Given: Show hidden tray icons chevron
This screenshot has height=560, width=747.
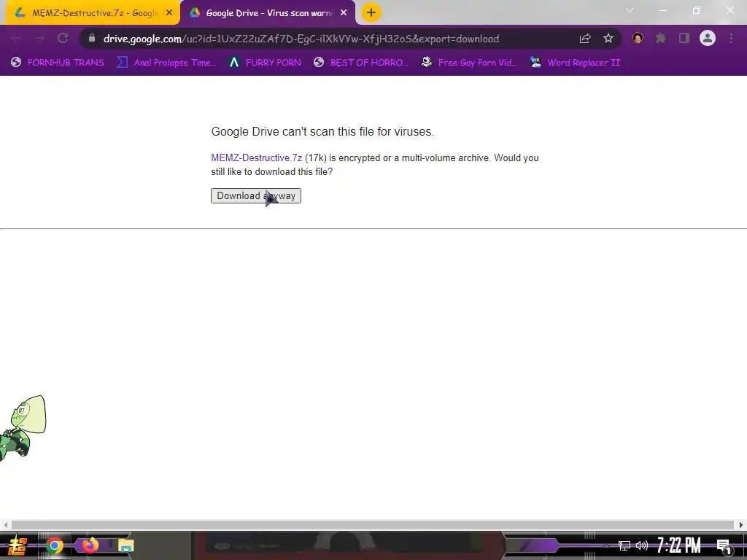Looking at the screenshot, I should pos(606,545).
